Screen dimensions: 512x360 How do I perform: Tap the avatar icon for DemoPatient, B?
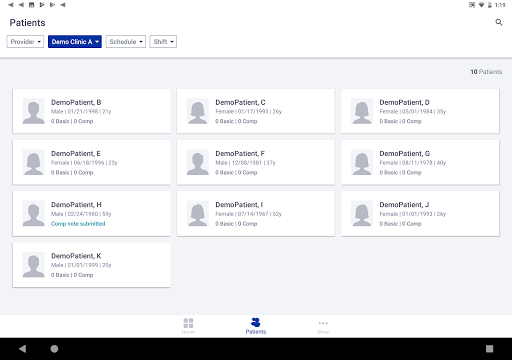pyautogui.click(x=33, y=111)
